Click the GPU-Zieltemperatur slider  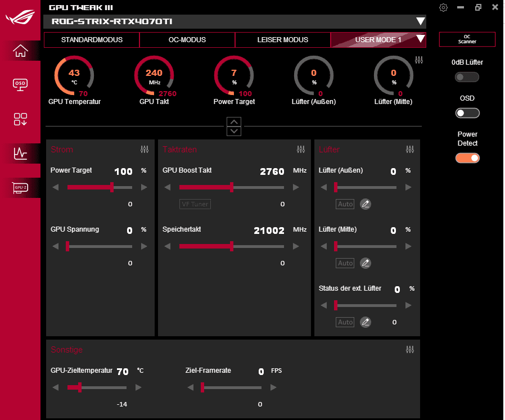[x=97, y=387]
